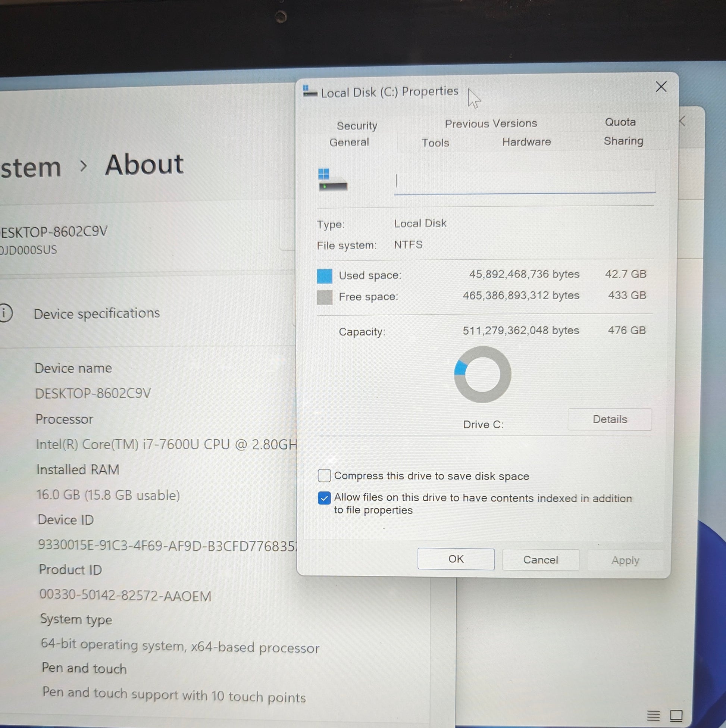
Task: Switch to the Hardware tab
Action: tap(526, 142)
